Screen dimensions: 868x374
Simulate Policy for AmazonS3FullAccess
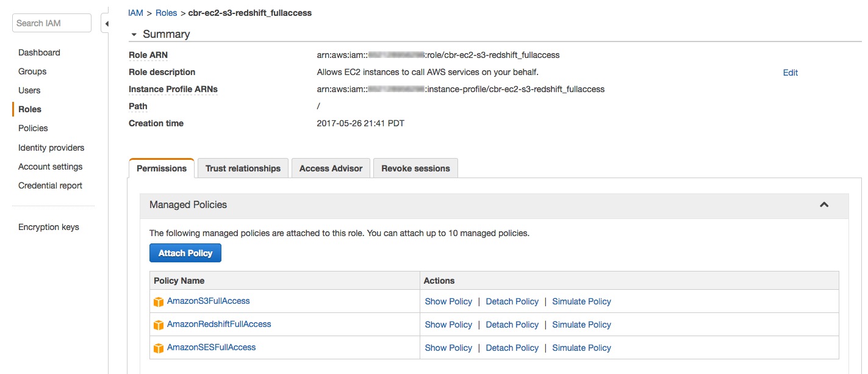click(581, 301)
